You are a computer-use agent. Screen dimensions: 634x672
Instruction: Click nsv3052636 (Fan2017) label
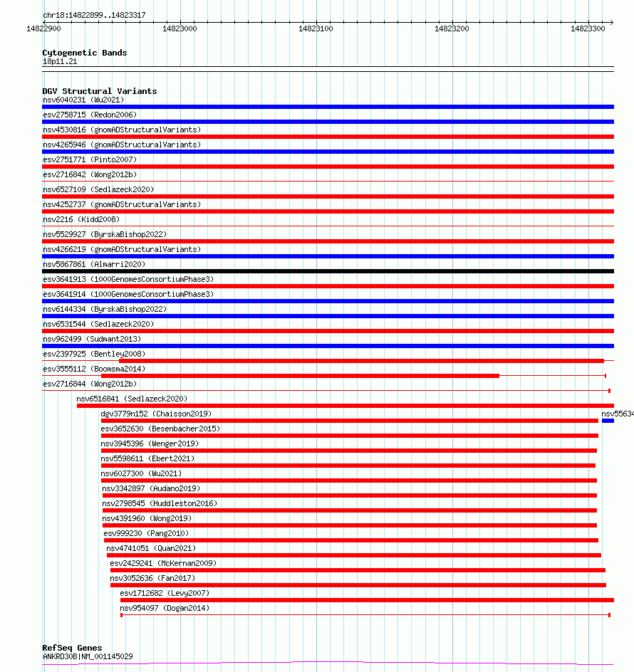coord(152,579)
